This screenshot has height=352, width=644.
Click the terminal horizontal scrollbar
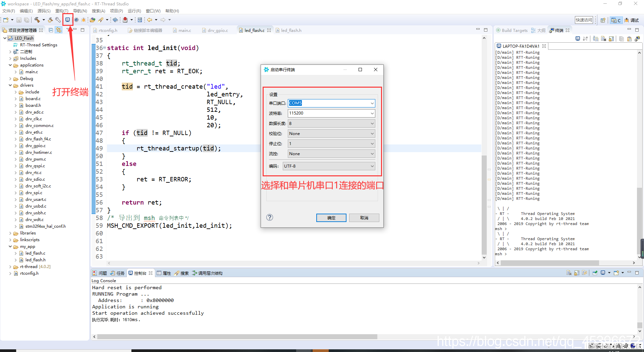[x=550, y=263]
